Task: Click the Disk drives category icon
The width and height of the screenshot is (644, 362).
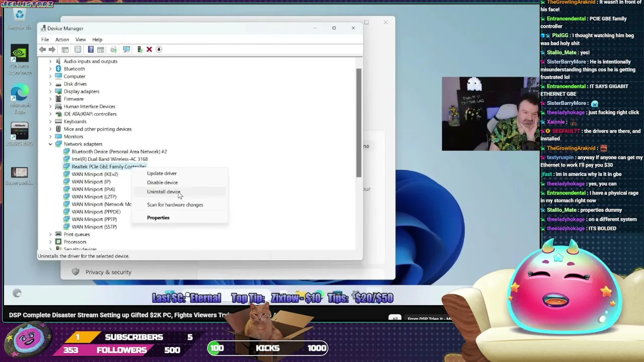Action: 58,84
